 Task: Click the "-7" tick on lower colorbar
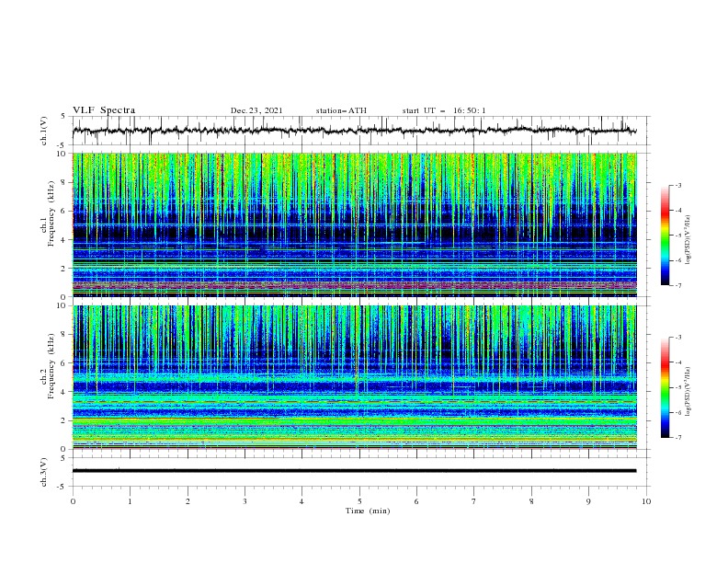pos(677,437)
